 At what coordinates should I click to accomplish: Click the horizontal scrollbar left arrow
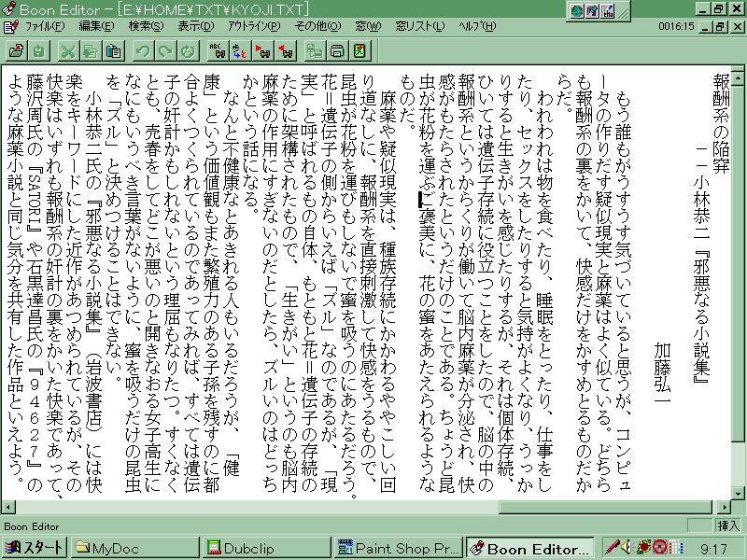[x=8, y=507]
